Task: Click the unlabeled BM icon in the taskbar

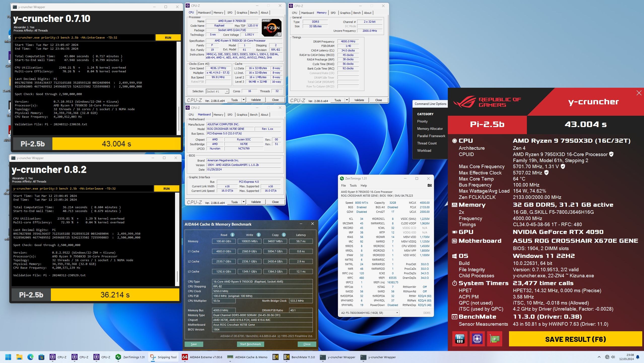Action: coord(276,357)
